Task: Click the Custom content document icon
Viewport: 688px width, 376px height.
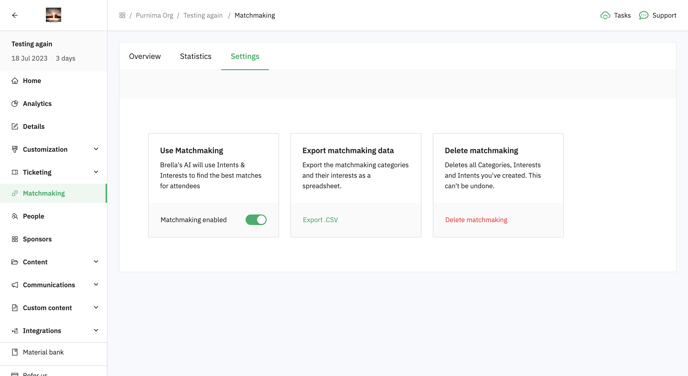Action: click(15, 308)
